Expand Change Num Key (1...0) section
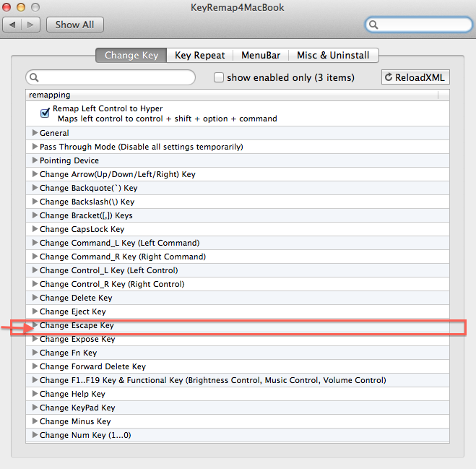 34,435
